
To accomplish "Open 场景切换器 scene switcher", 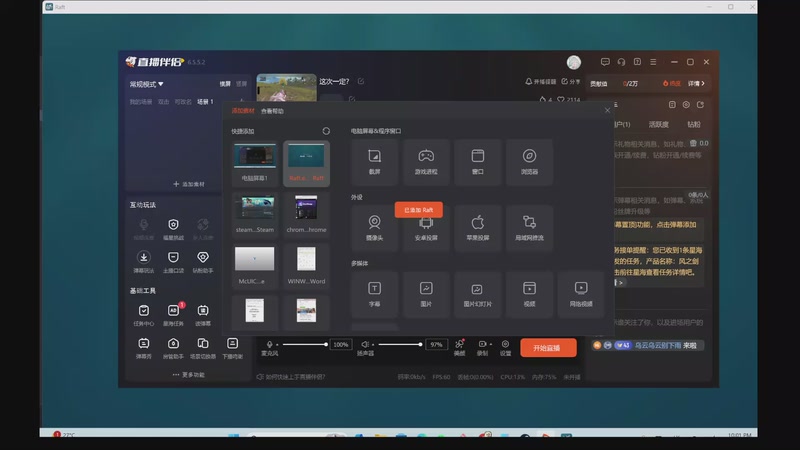I will coord(203,348).
